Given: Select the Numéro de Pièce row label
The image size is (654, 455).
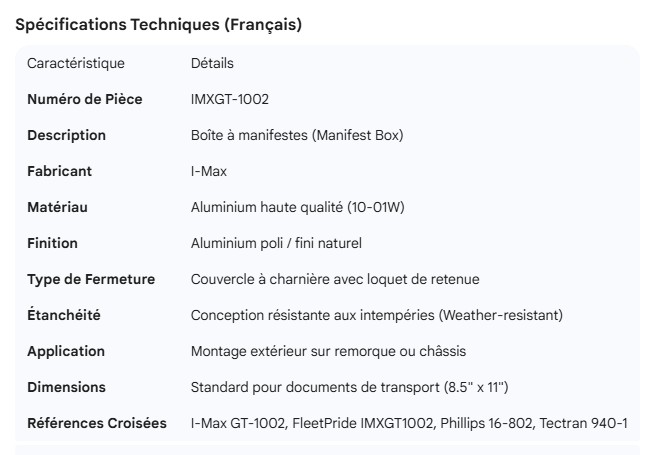Looking at the screenshot, I should tap(85, 99).
